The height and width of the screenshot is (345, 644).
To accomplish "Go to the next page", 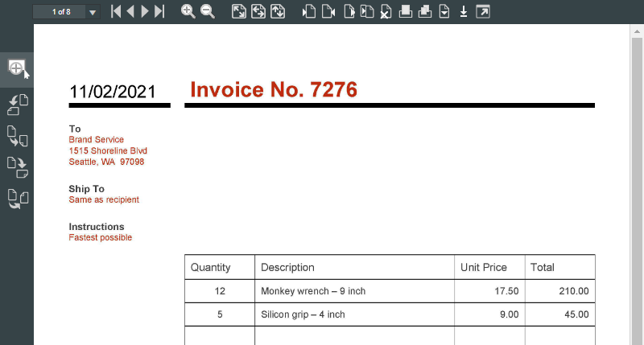I will click(145, 11).
